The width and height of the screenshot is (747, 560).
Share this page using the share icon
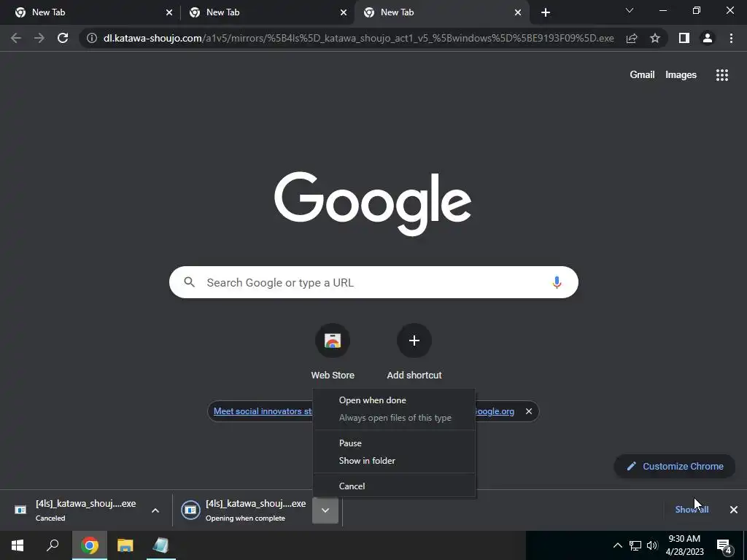point(632,38)
